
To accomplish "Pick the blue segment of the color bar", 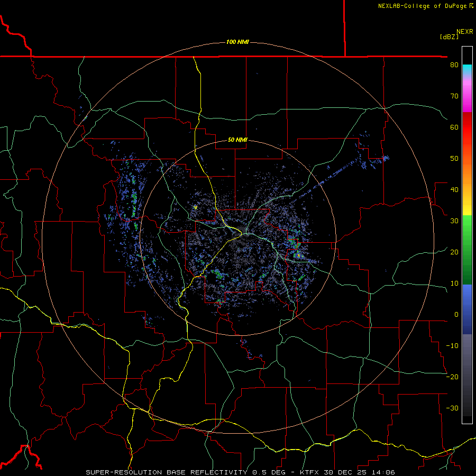I will [467, 309].
